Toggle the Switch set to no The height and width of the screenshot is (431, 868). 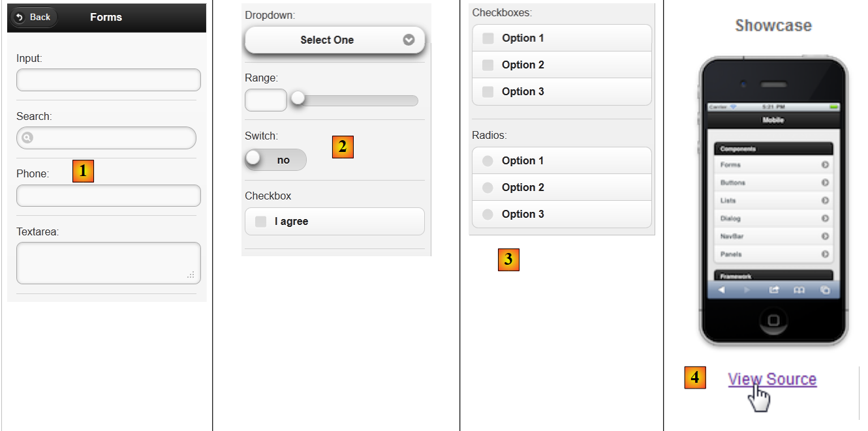pyautogui.click(x=275, y=160)
